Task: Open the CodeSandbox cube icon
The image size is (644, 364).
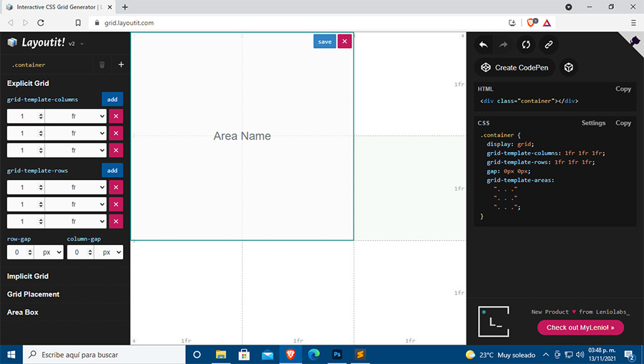Action: (x=568, y=67)
